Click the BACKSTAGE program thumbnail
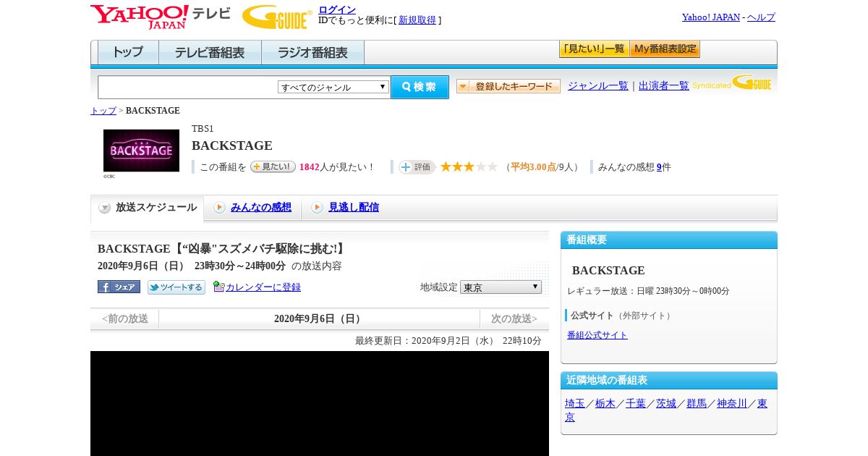This screenshot has width=868, height=456. click(141, 151)
